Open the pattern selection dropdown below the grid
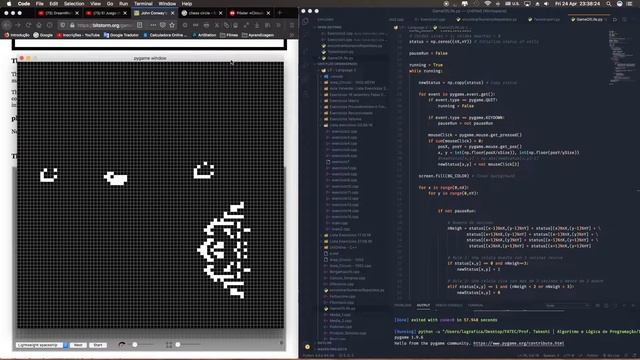Screen dimensions: 640x360 pos(42,345)
